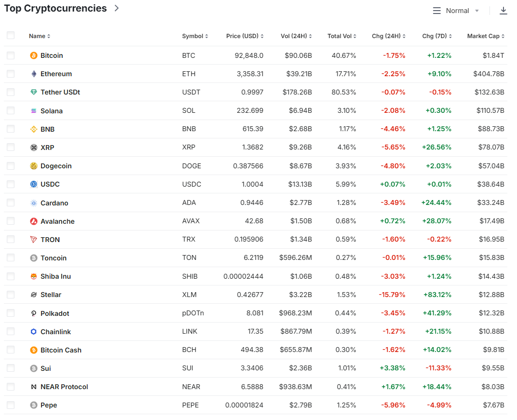Click Bitcoin Cash market cap $9.81B
This screenshot has width=517, height=420.
[494, 350]
